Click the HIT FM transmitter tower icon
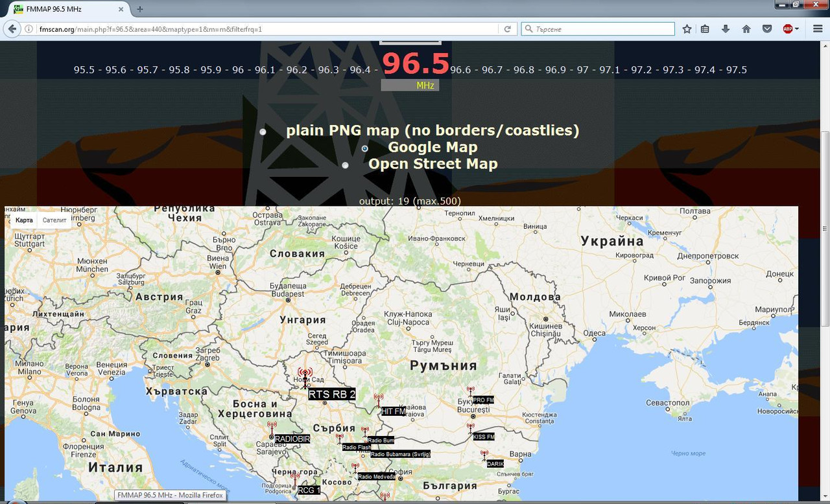The width and height of the screenshot is (830, 504). (x=379, y=400)
